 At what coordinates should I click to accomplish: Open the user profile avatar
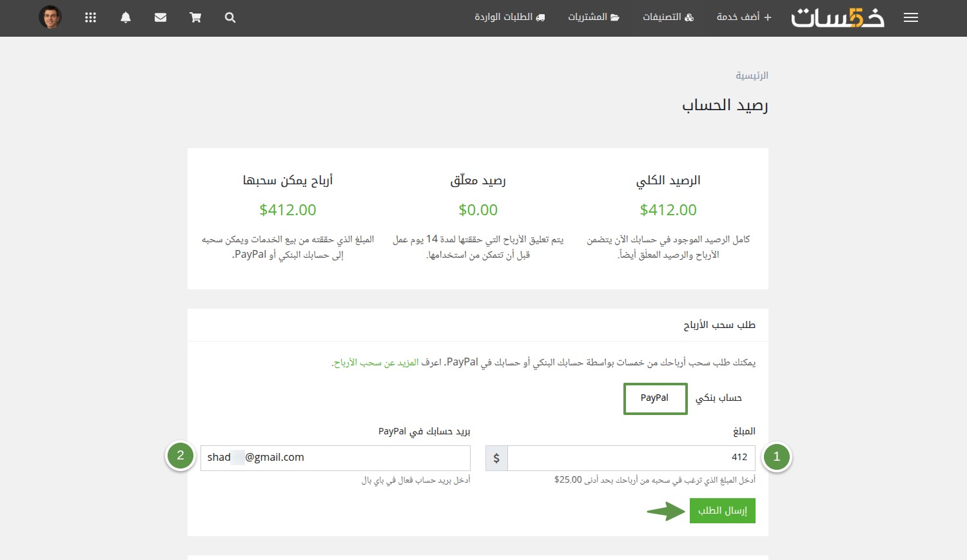50,17
